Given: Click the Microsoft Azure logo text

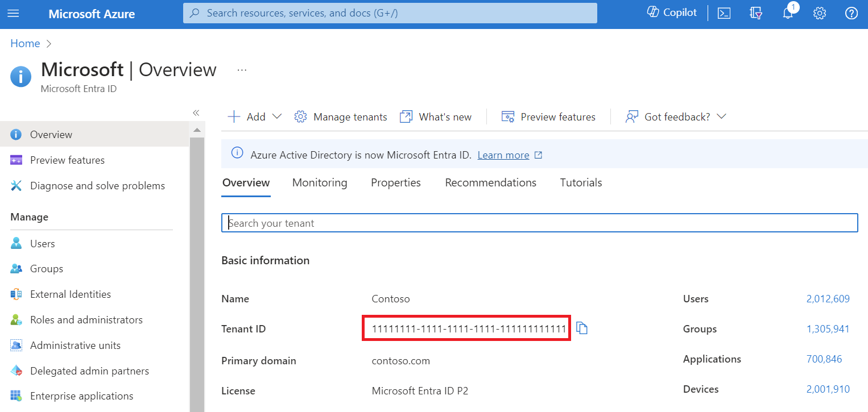Looking at the screenshot, I should [x=92, y=14].
